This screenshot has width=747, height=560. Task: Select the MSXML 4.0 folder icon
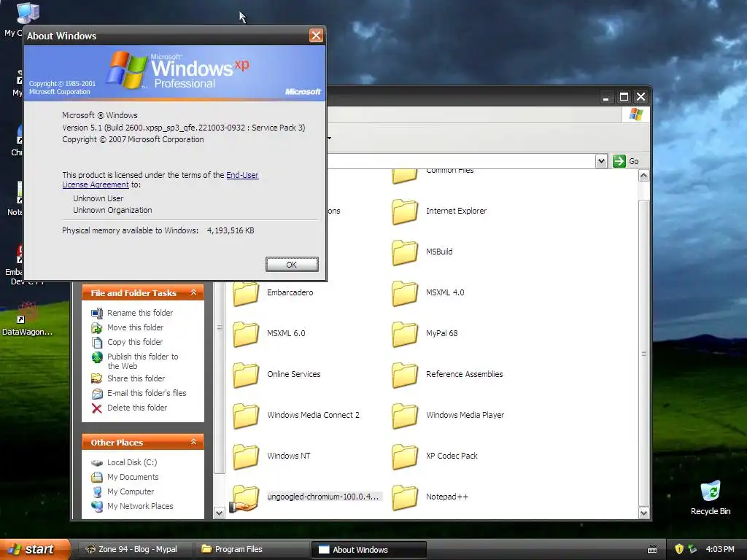pos(405,293)
